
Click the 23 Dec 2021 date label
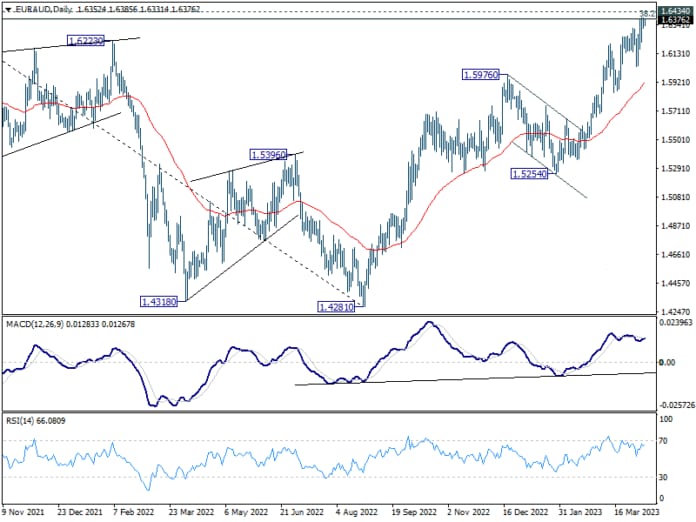[x=80, y=512]
